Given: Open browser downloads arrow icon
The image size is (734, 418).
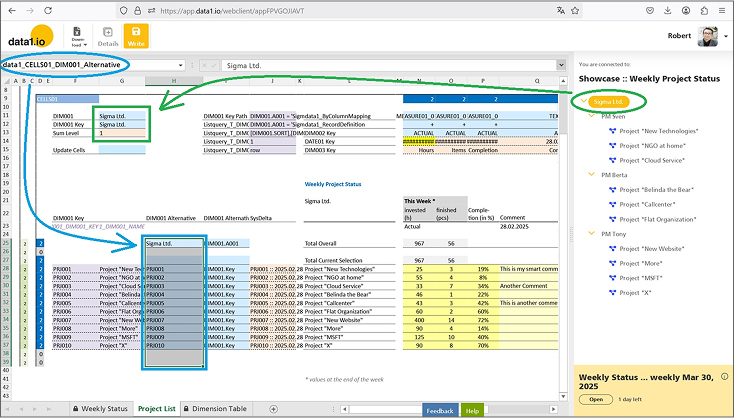Looking at the screenshot, I should (668, 10).
